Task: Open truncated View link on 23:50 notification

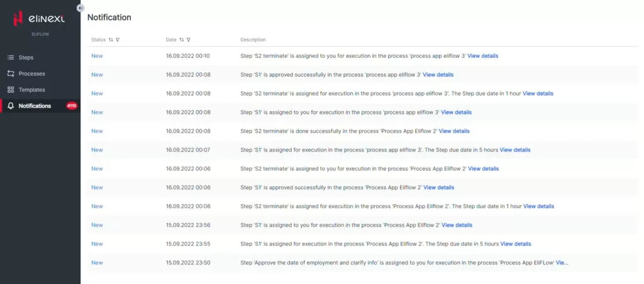Action: (562, 263)
